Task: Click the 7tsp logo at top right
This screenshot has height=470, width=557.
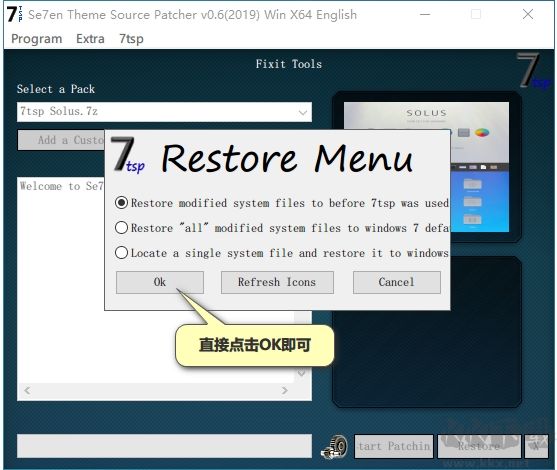Action: click(x=534, y=71)
